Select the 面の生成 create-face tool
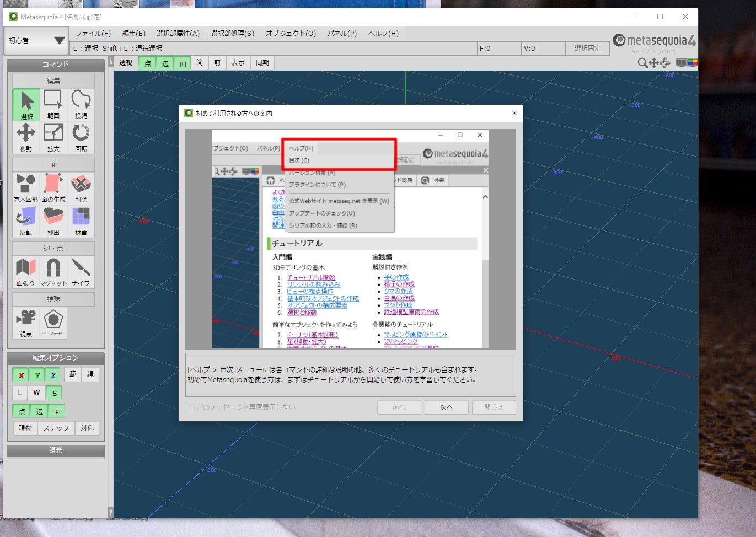756x537 pixels. tap(53, 189)
